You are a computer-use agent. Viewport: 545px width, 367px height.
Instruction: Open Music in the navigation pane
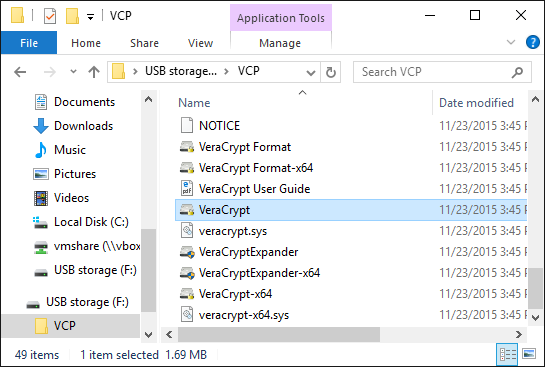(x=70, y=150)
